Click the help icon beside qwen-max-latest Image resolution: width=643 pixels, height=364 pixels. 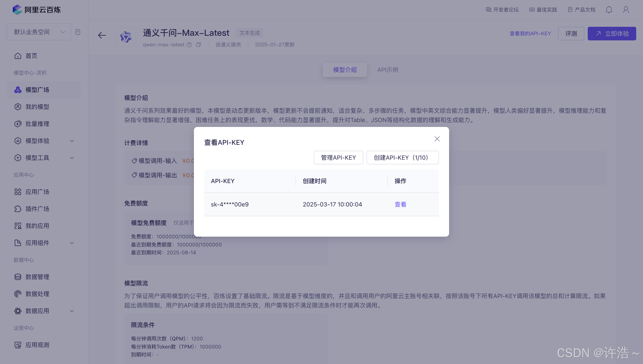[189, 45]
